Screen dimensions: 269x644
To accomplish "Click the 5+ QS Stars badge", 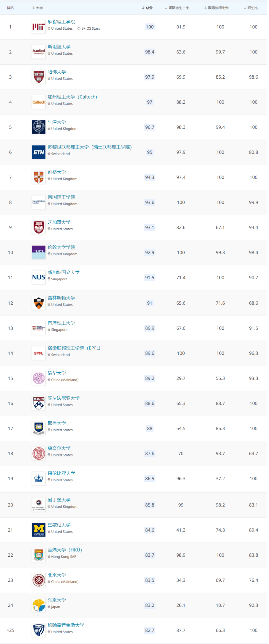I will coord(89,29).
